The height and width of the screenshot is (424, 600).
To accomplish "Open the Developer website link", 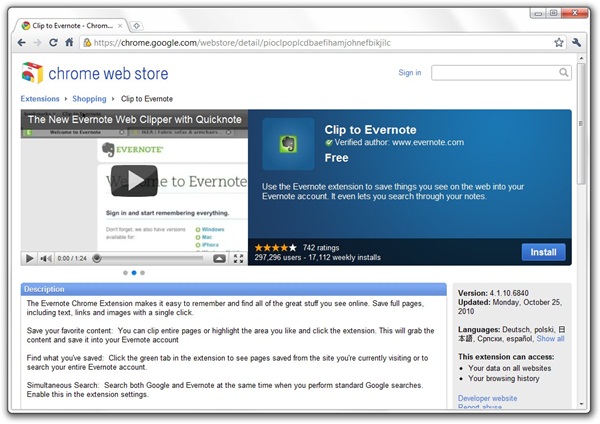I will coord(488,398).
